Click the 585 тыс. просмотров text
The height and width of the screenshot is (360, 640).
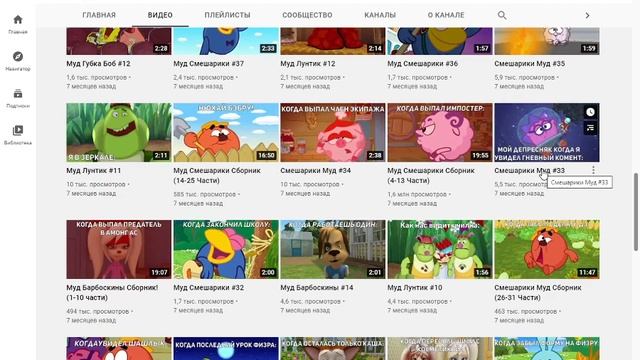[204, 194]
